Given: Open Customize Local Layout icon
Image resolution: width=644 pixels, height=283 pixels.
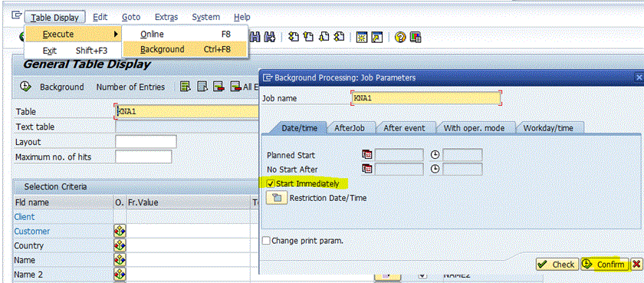Looking at the screenshot, I should tap(416, 38).
